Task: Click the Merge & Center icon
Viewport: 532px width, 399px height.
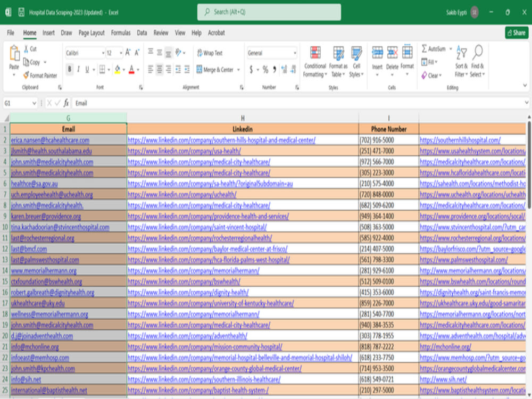Action: pyautogui.click(x=199, y=70)
